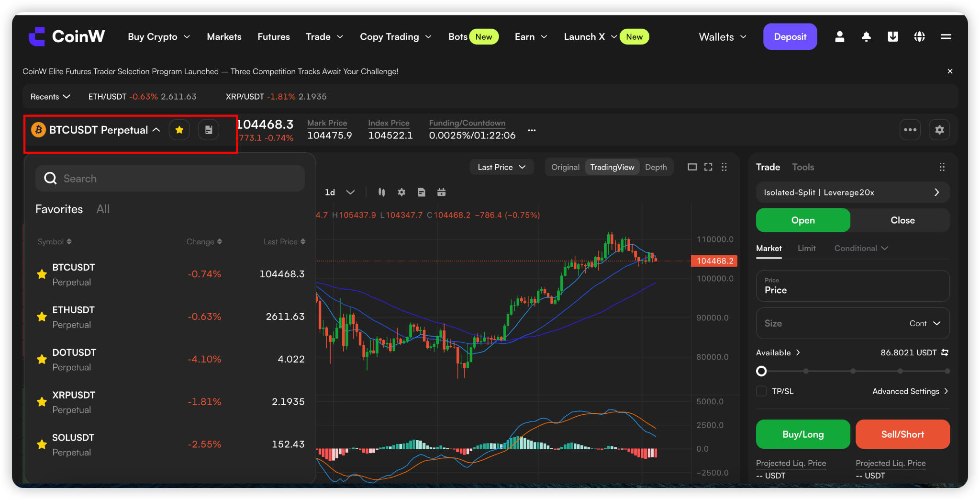Unfavorite XRPUSDT in the favorites list

[x=42, y=402]
